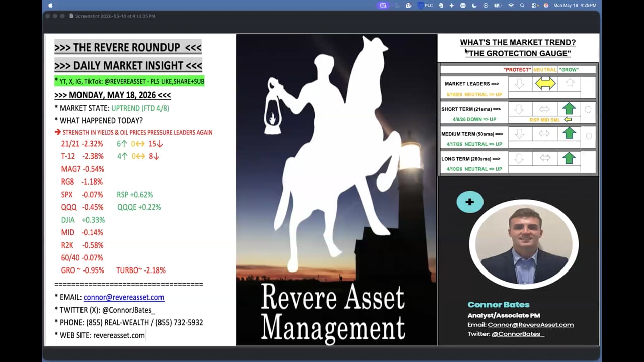Click the Siri icon in menu bar
The image size is (644, 362).
tap(546, 5)
